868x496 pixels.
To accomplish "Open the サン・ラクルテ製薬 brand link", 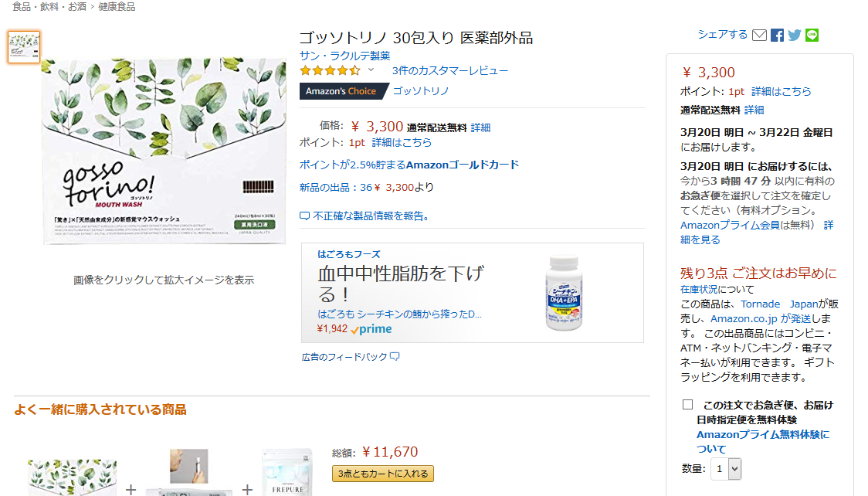I will pos(344,56).
